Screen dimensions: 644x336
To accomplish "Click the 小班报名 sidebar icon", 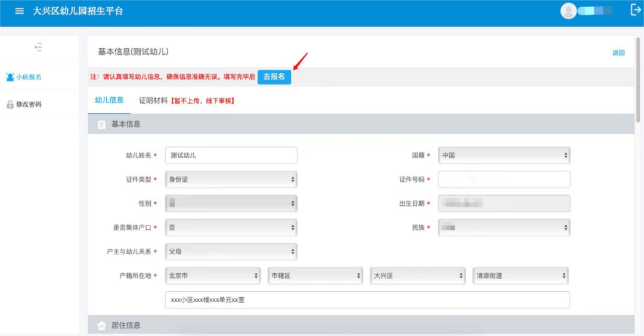I will 10,77.
